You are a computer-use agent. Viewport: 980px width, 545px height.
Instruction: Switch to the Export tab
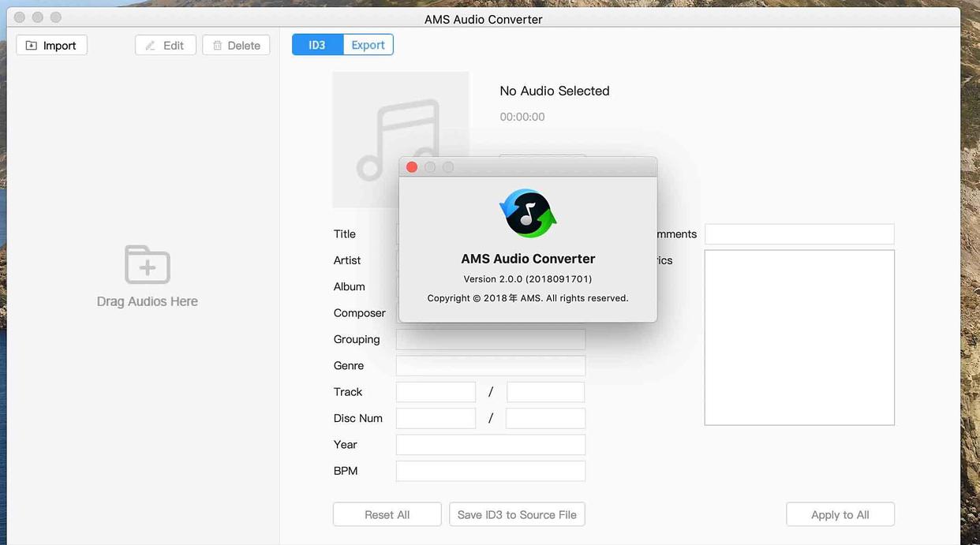click(x=368, y=45)
